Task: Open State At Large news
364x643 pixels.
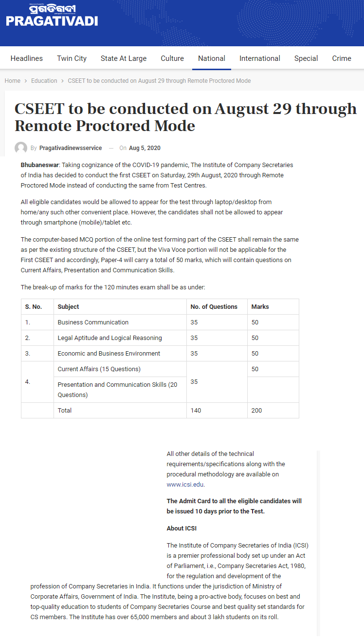Action: [x=124, y=58]
